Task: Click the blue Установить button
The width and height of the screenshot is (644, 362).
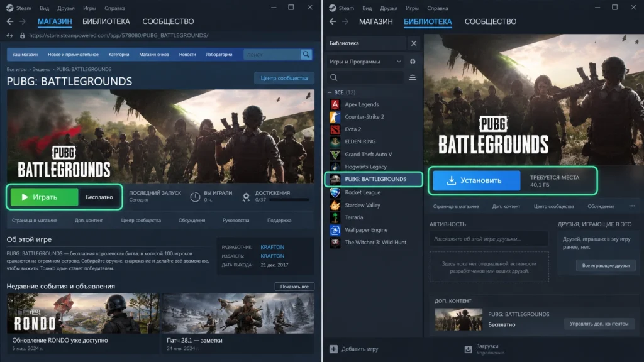Action: pyautogui.click(x=477, y=180)
